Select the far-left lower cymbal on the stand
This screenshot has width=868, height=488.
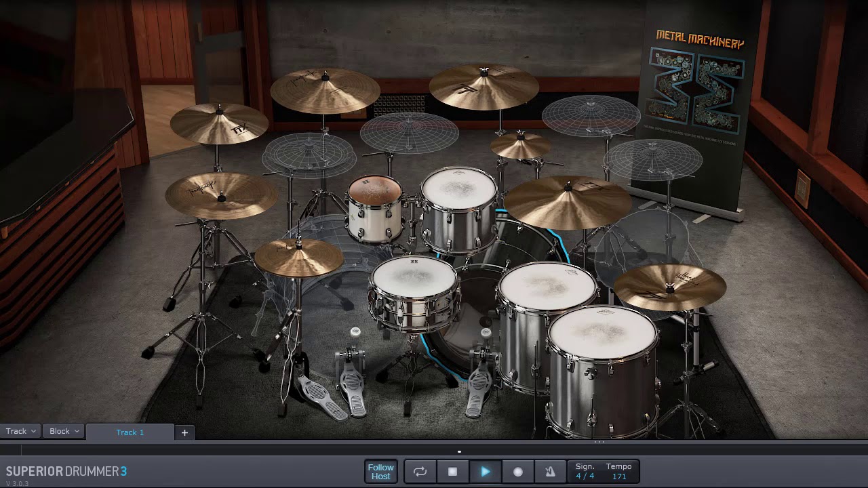221,195
